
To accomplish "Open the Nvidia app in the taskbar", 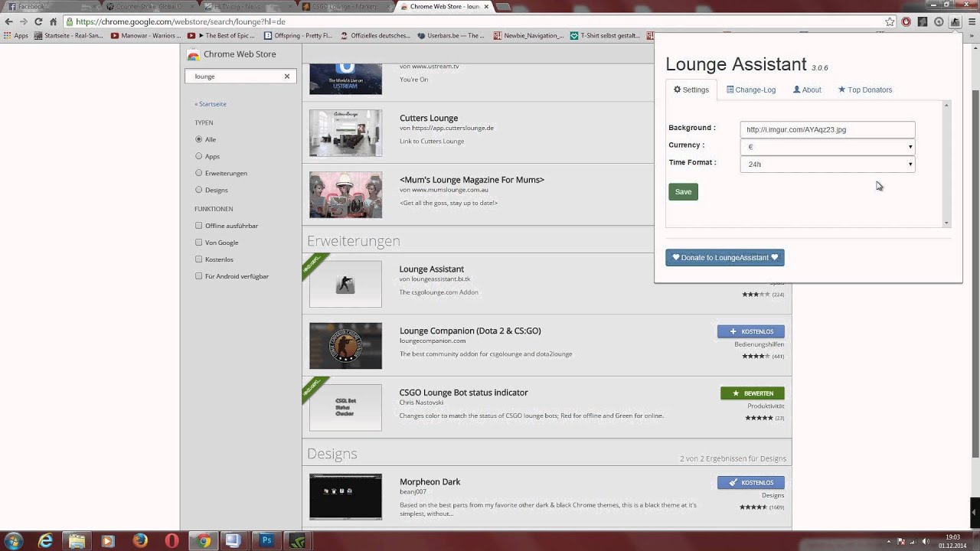I will click(x=298, y=541).
